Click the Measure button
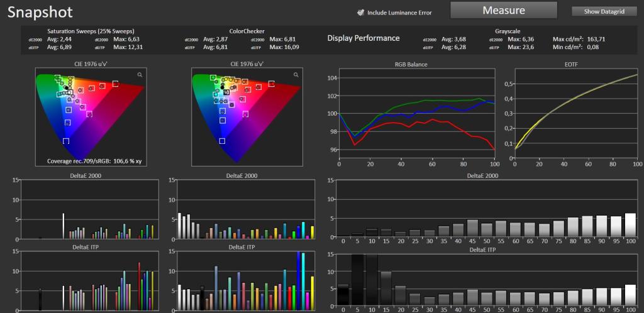Image resolution: width=644 pixels, height=313 pixels. pyautogui.click(x=504, y=10)
